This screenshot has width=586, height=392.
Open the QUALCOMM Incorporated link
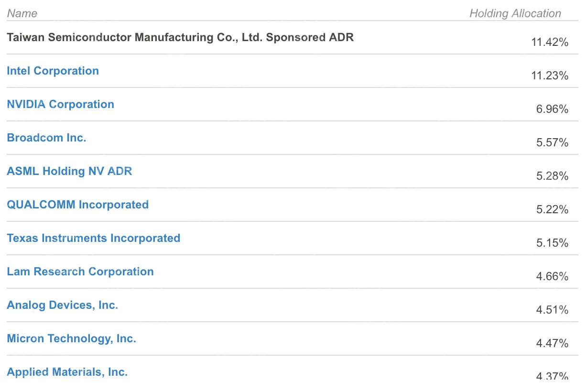pyautogui.click(x=77, y=205)
